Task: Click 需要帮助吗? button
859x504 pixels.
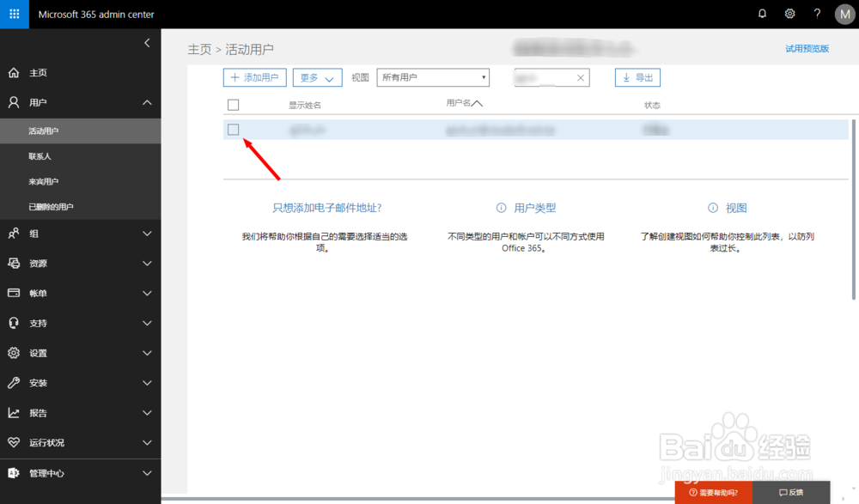Action: click(x=713, y=493)
